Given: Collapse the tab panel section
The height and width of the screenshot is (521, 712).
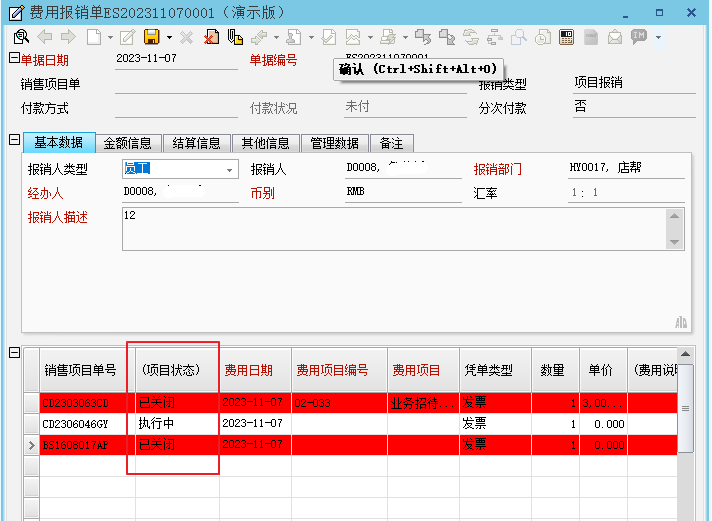Looking at the screenshot, I should tap(13, 140).
